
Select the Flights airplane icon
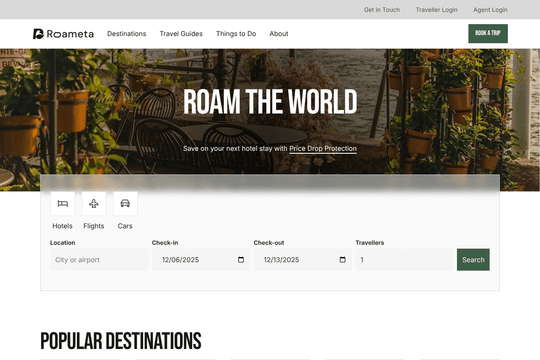[94, 204]
